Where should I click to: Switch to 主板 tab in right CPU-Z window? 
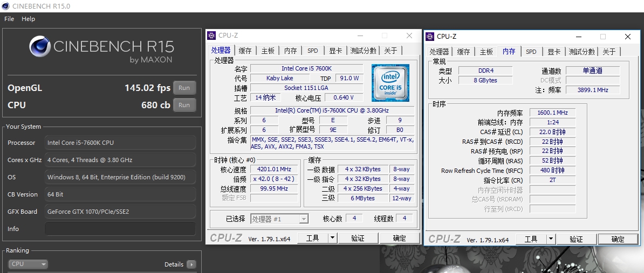pyautogui.click(x=487, y=52)
